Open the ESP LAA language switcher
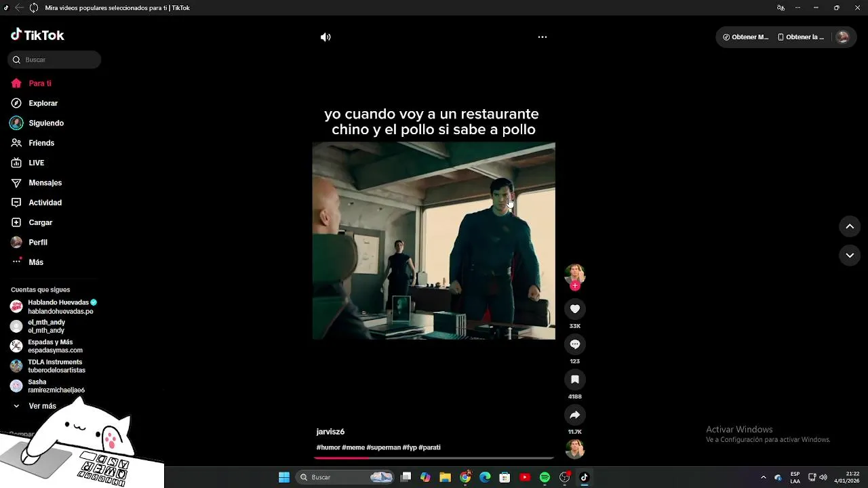The image size is (868, 488). coord(795,477)
